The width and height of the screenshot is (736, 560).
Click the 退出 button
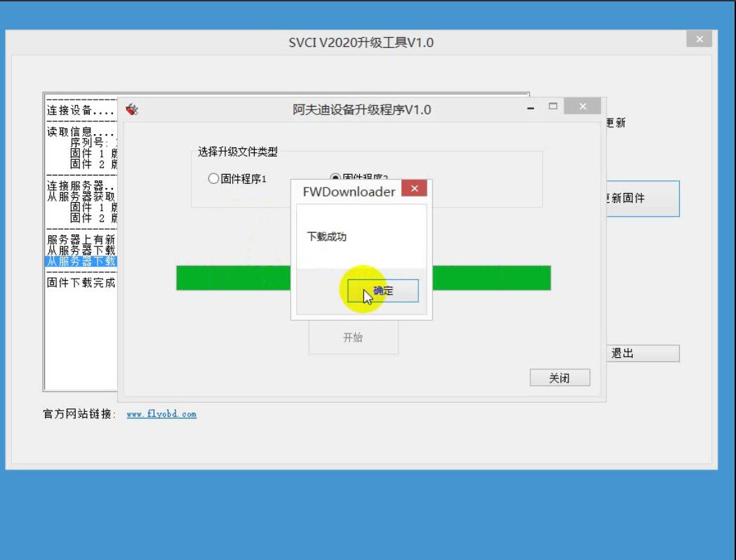click(x=643, y=354)
